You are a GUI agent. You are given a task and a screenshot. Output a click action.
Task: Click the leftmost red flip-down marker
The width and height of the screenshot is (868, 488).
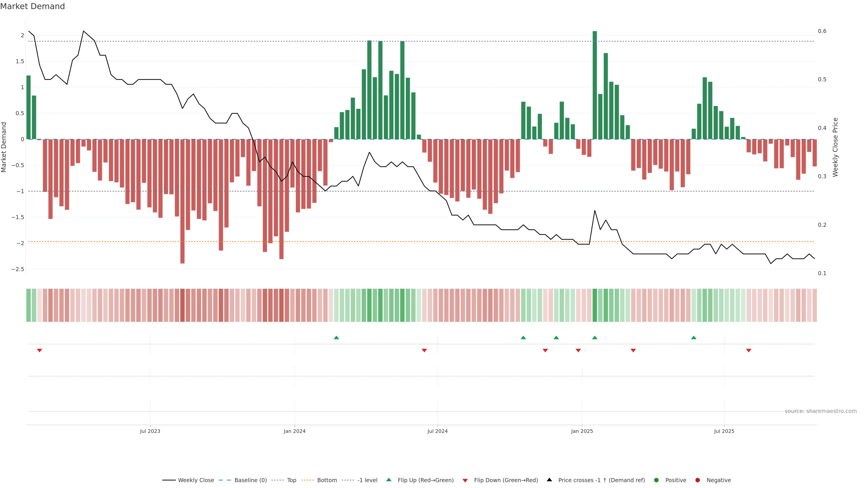point(39,351)
